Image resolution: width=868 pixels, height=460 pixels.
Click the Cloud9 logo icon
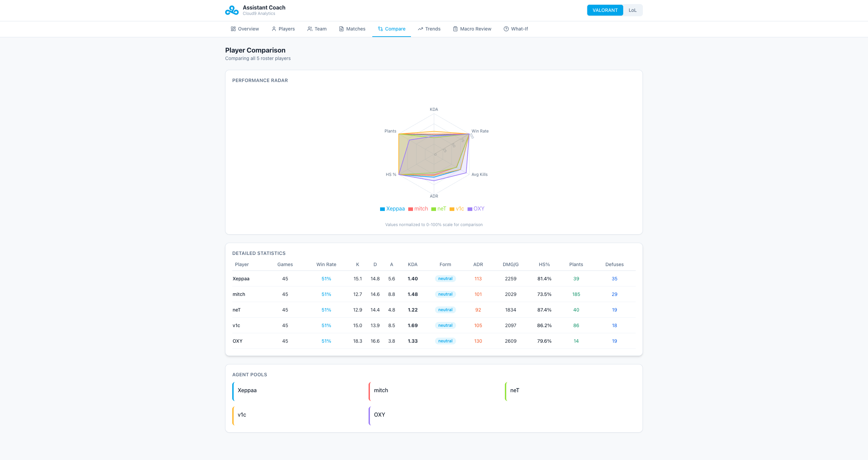pyautogui.click(x=232, y=10)
